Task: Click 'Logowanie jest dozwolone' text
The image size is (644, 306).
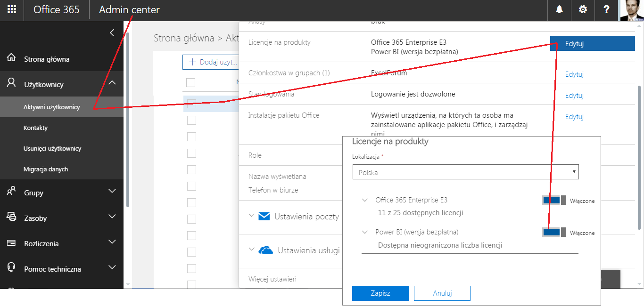Action: (x=413, y=94)
